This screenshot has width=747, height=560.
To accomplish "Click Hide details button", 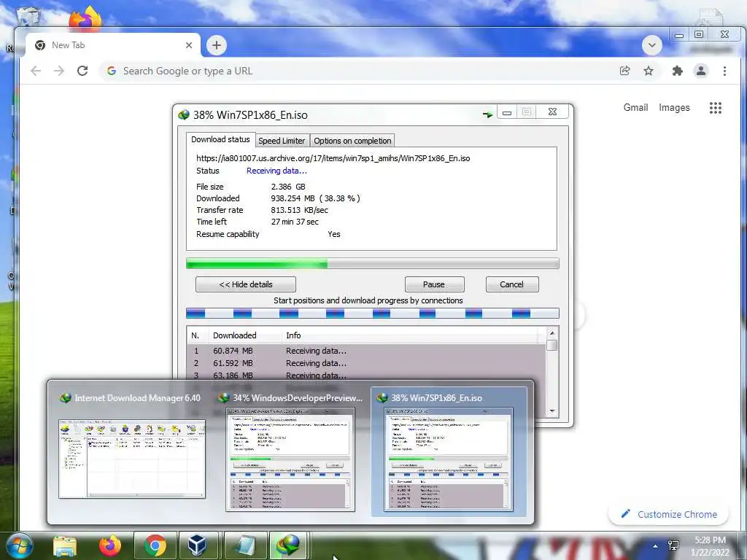I will (245, 284).
